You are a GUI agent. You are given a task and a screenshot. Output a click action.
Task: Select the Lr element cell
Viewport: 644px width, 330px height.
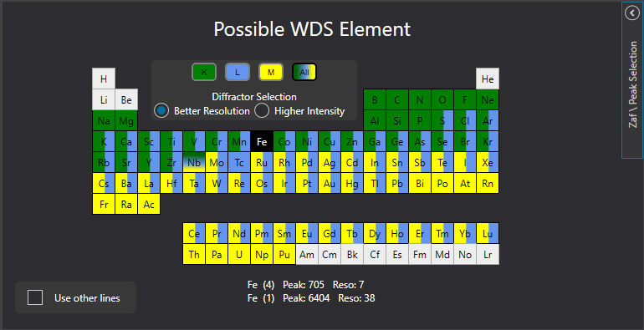tap(488, 255)
